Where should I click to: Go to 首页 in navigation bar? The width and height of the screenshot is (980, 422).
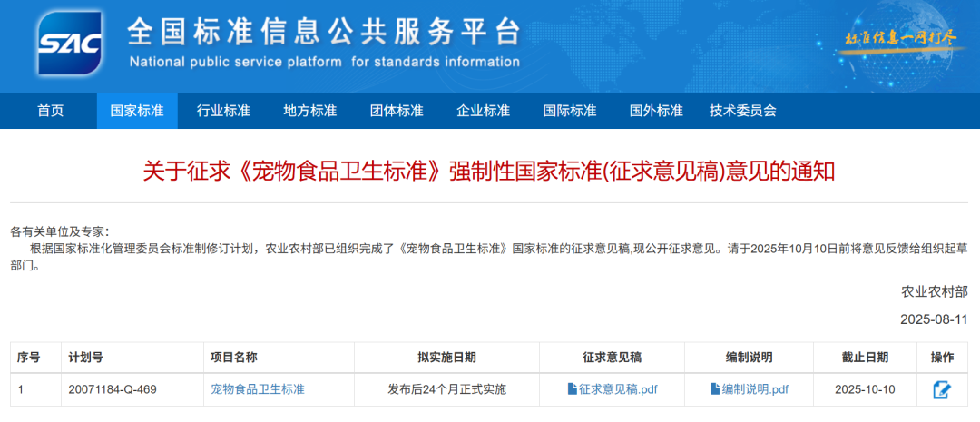[51, 112]
